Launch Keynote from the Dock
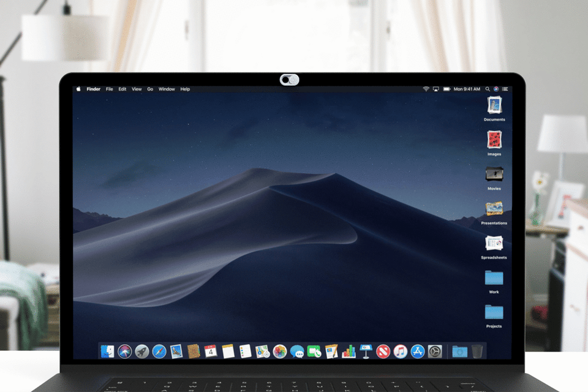Image resolution: width=588 pixels, height=392 pixels. tap(366, 352)
